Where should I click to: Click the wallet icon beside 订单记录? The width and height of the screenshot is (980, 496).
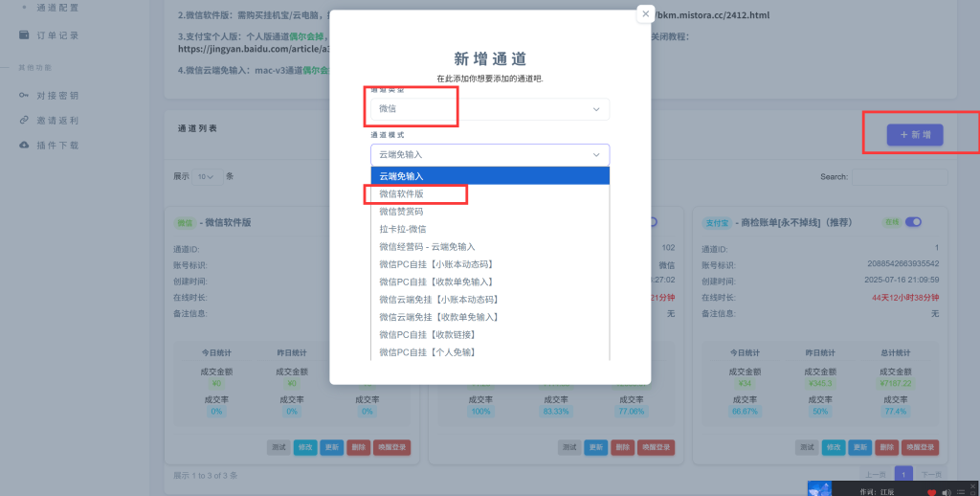click(x=24, y=35)
